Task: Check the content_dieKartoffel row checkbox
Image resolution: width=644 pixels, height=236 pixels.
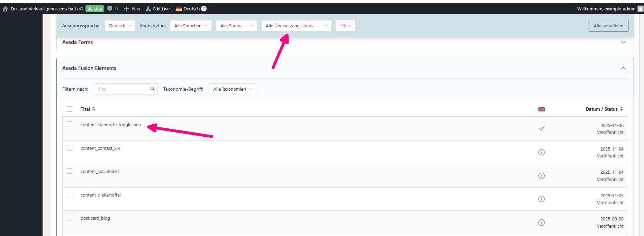Action: tap(70, 194)
